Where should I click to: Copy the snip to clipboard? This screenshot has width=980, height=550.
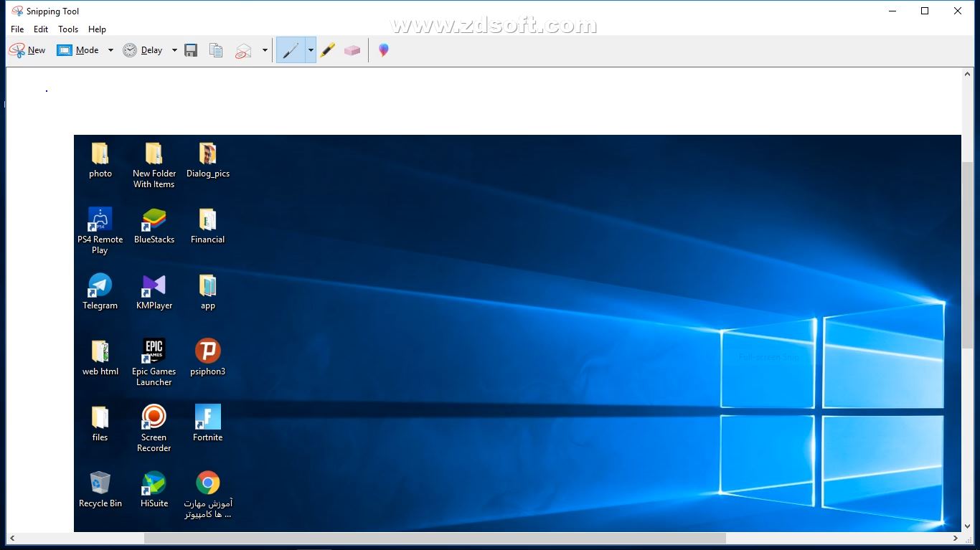[216, 50]
